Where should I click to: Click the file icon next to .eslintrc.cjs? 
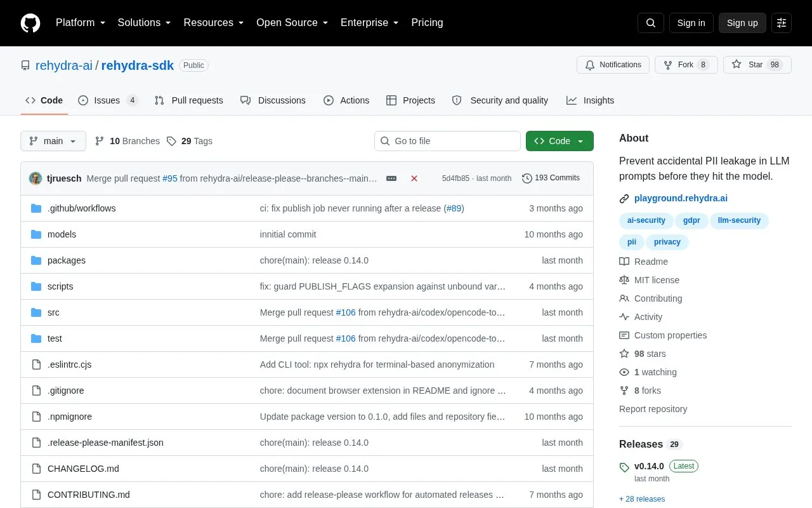36,364
